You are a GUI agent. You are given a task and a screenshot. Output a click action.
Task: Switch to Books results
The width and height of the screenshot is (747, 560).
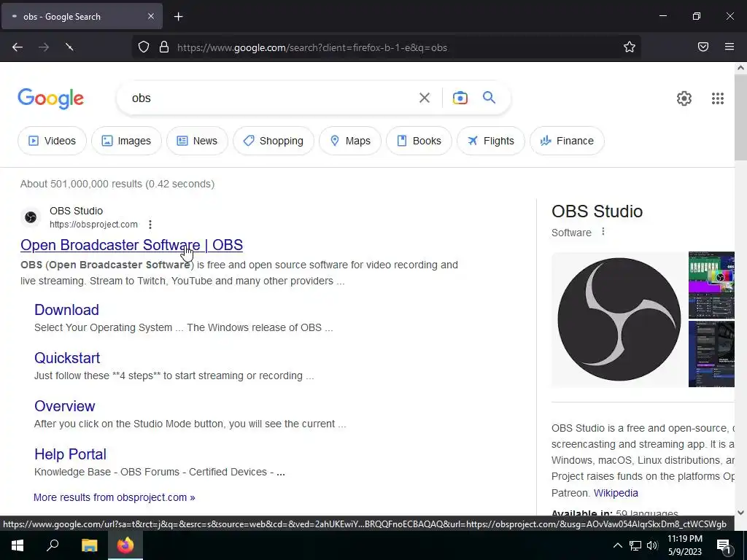[x=419, y=141]
